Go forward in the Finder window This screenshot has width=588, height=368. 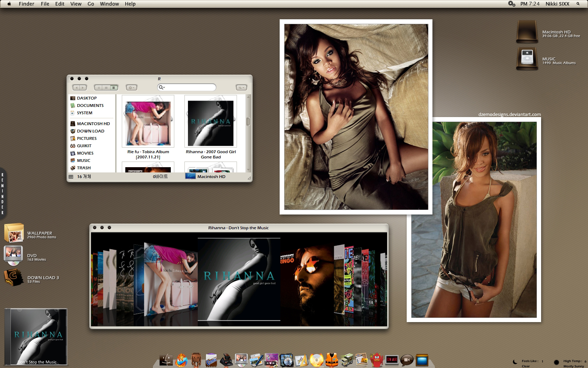coord(83,88)
